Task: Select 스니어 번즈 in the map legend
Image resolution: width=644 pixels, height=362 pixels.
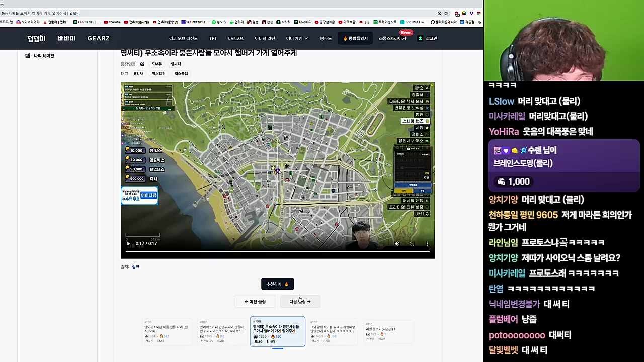Action: tap(415, 121)
